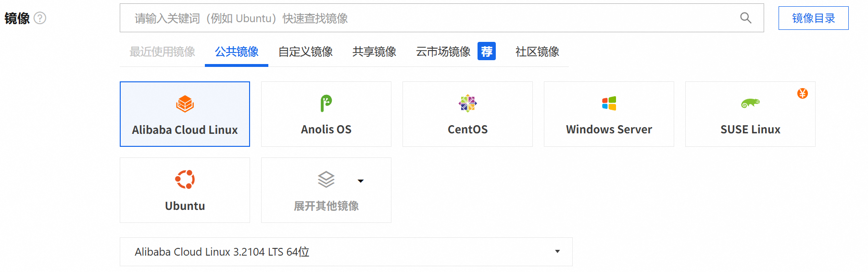Pick the Windows Server image card

[x=609, y=114]
